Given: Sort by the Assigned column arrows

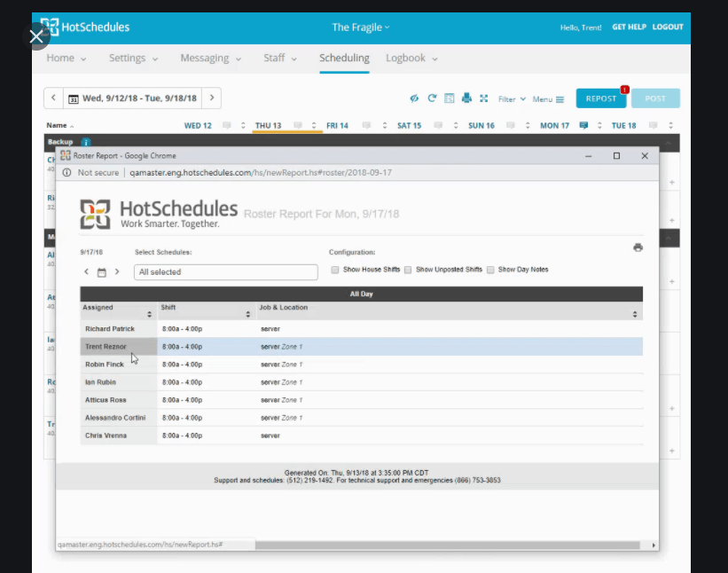Looking at the screenshot, I should [x=149, y=314].
